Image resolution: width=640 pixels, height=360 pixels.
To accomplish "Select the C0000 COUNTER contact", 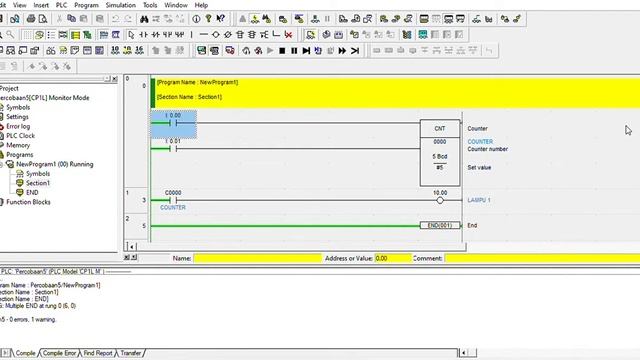I will pos(173,200).
